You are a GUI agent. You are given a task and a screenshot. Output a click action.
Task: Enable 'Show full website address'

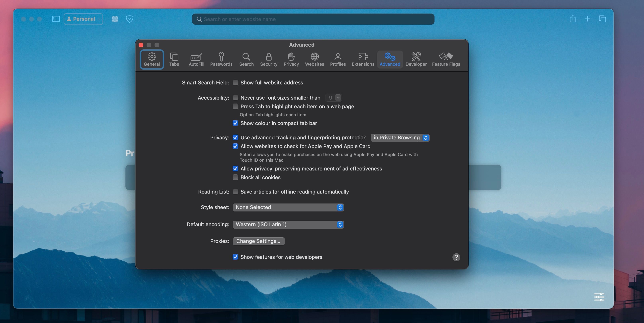coord(235,82)
